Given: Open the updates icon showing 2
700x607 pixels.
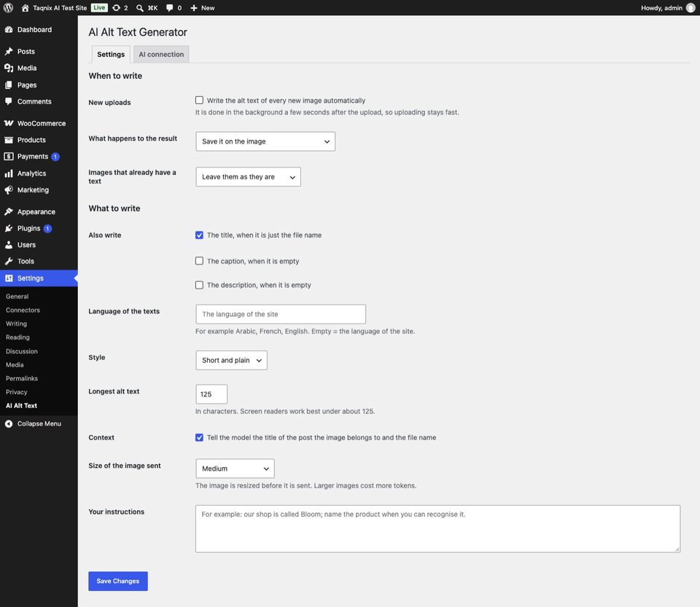Looking at the screenshot, I should click(x=116, y=7).
